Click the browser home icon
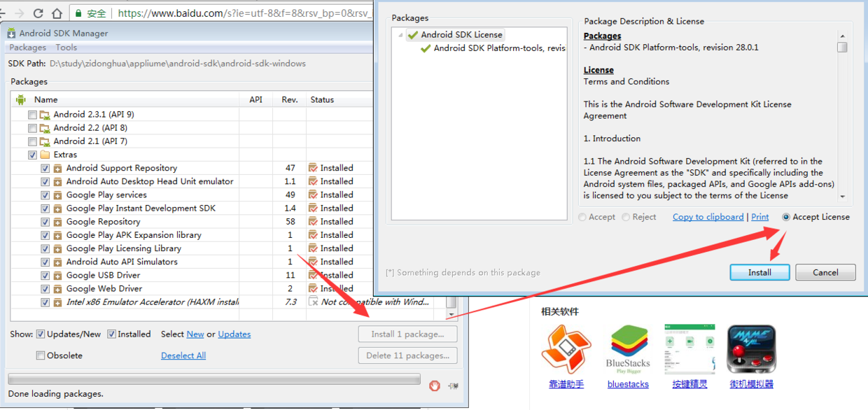This screenshot has height=410, width=868. [57, 13]
